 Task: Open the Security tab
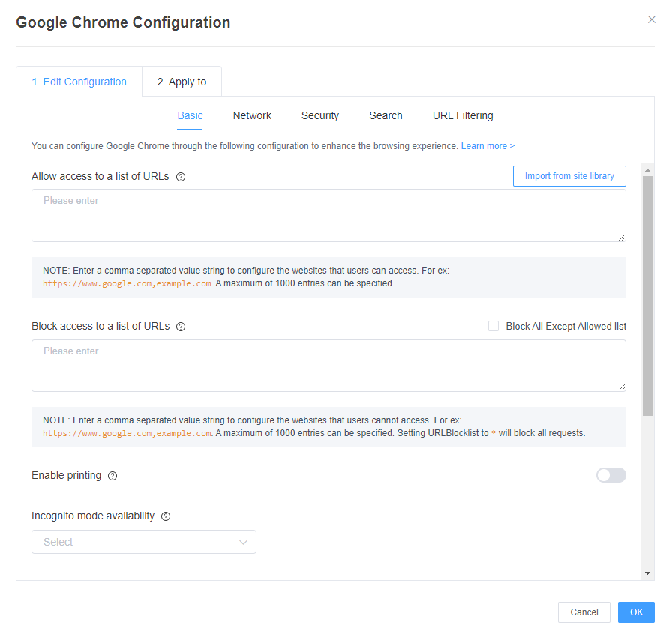(320, 115)
